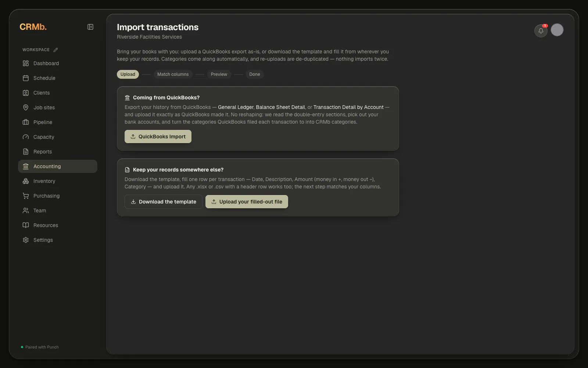The height and width of the screenshot is (368, 588).
Task: Click the QuickBooks Import button
Action: click(x=158, y=137)
